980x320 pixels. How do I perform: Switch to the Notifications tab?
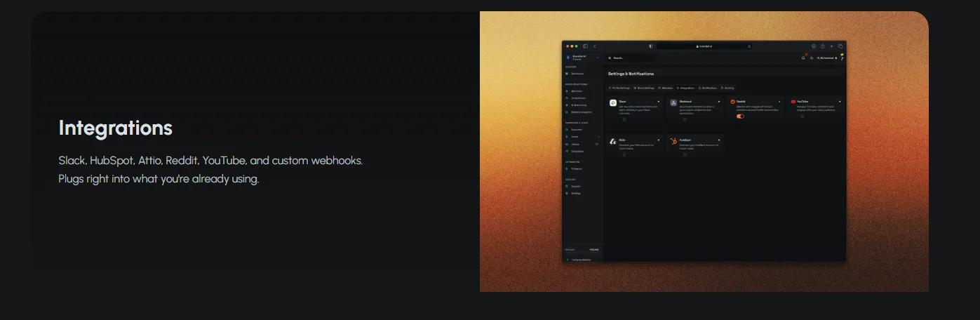[709, 88]
